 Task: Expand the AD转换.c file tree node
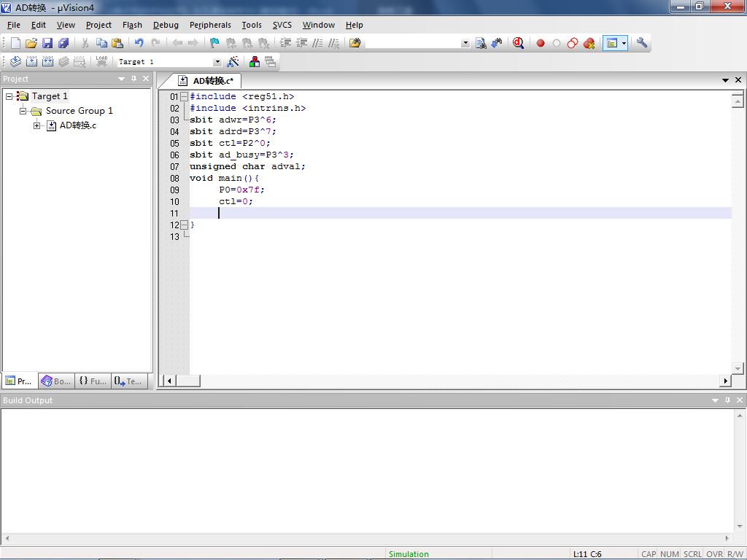click(x=37, y=125)
